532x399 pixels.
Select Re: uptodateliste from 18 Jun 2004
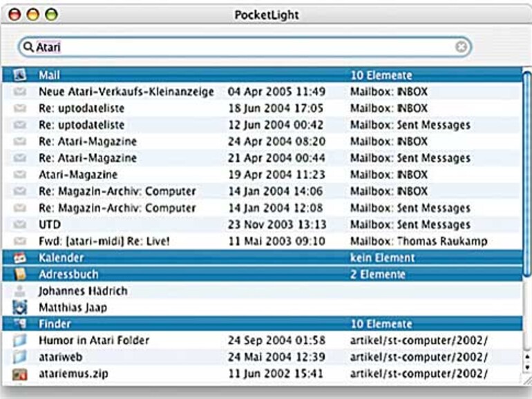point(82,108)
